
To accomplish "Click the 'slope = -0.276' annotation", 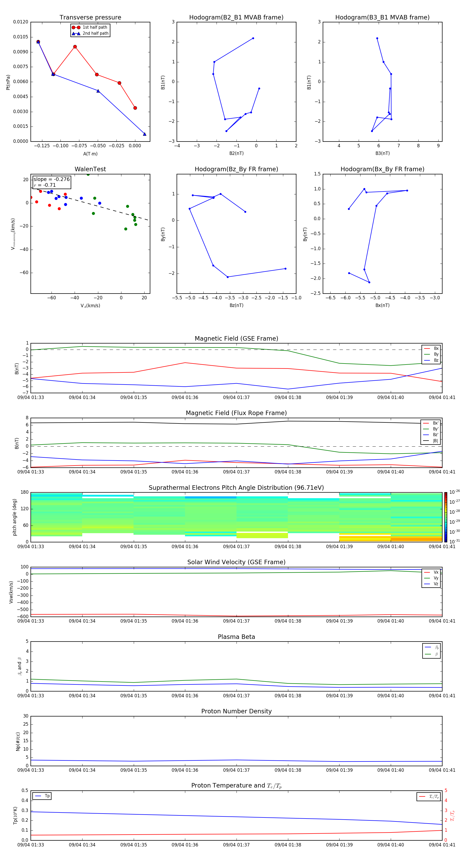I will (52, 179).
